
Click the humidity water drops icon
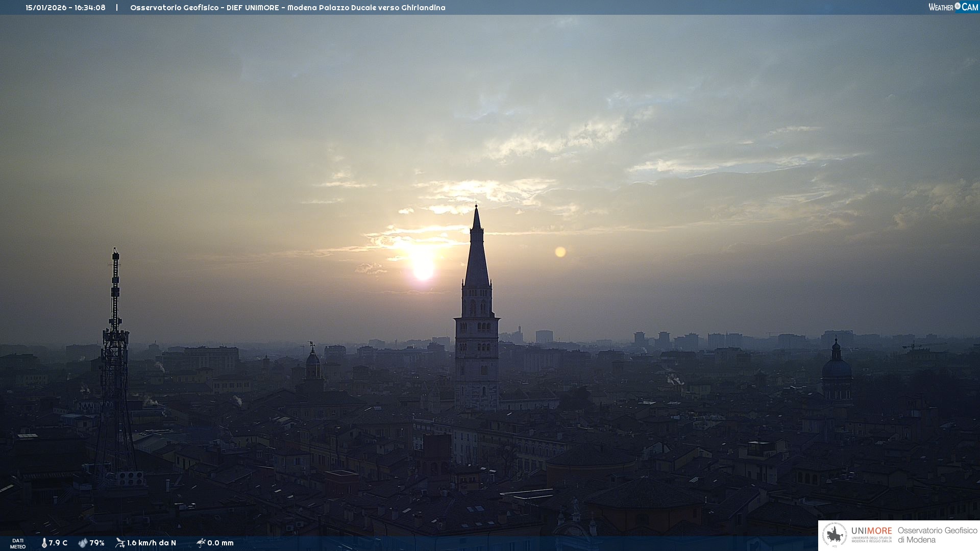tap(83, 543)
